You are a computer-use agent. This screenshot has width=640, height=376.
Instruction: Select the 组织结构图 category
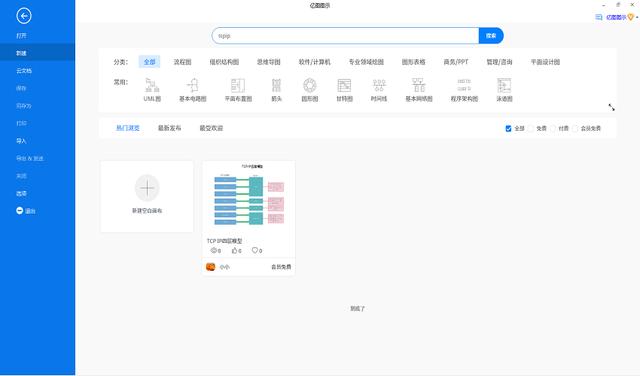coord(224,62)
